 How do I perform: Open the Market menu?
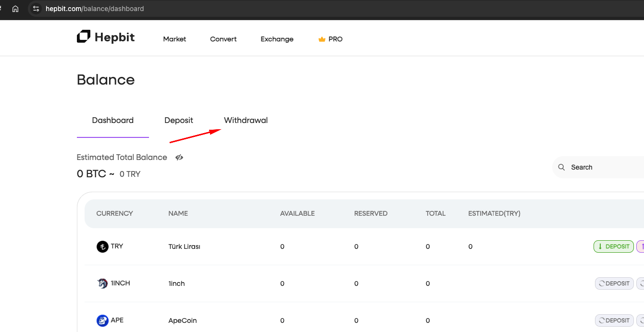coord(174,39)
